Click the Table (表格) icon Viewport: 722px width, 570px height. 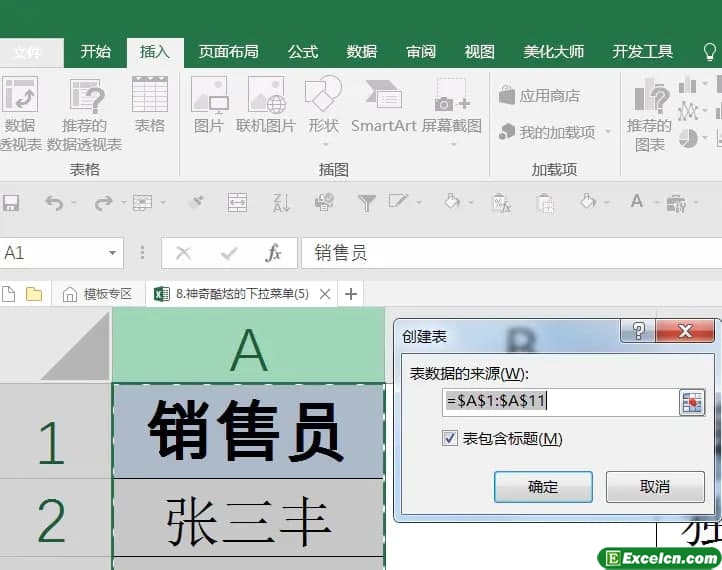pyautogui.click(x=150, y=97)
